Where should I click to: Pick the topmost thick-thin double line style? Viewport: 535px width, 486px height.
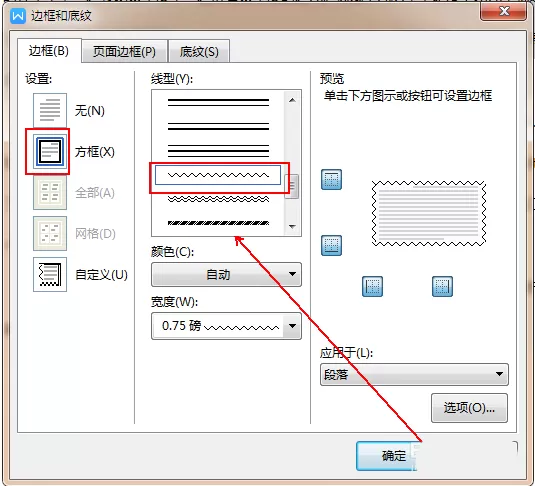[218, 102]
